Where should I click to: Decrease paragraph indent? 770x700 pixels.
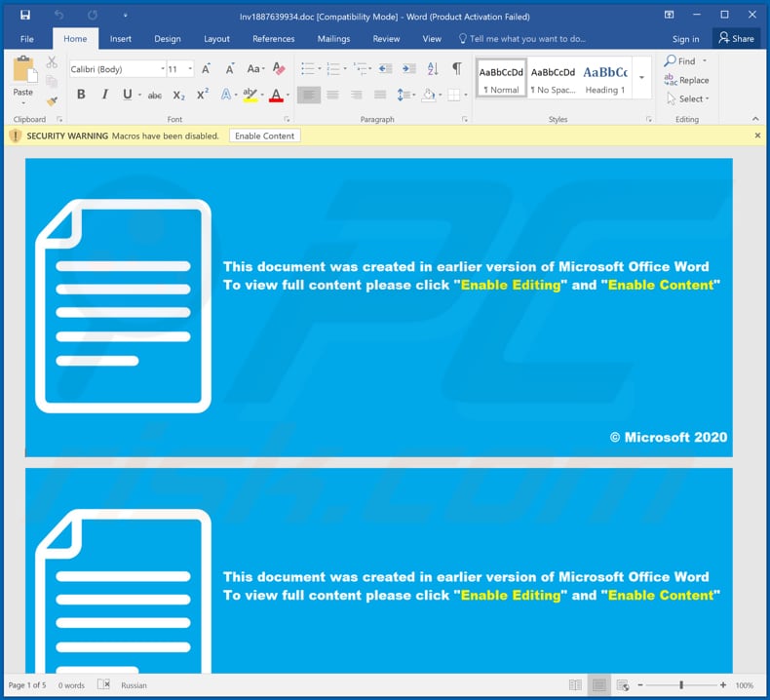[x=386, y=69]
